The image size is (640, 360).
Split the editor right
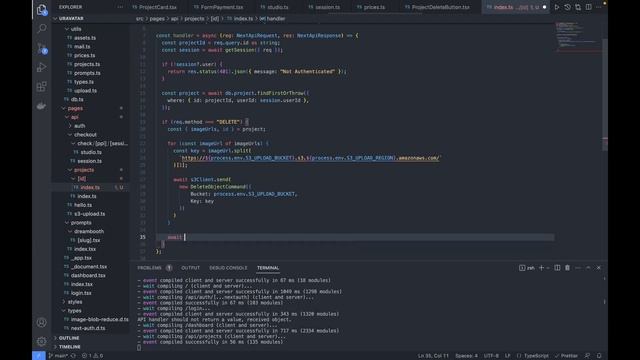point(589,7)
